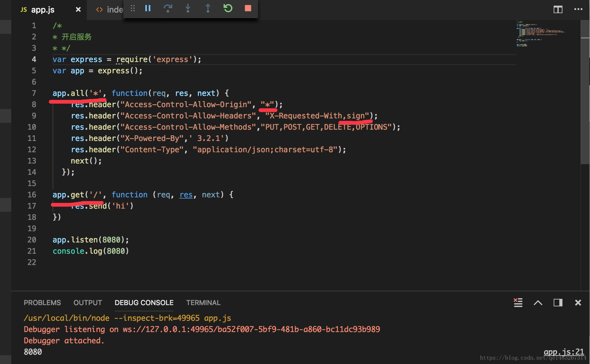The width and height of the screenshot is (590, 364).
Task: Click line number 16 in the gutter
Action: point(32,195)
